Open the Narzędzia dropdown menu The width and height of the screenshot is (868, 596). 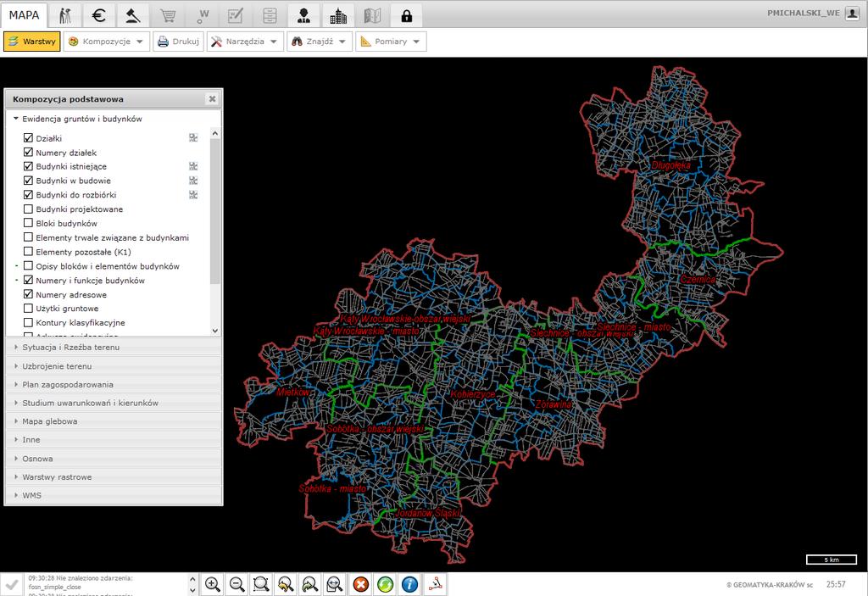pos(245,42)
